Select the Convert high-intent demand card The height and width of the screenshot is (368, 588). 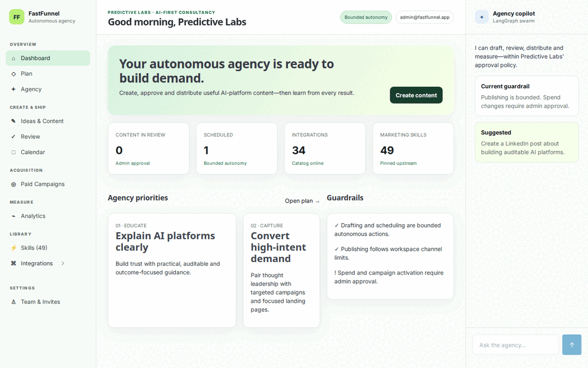(x=281, y=271)
